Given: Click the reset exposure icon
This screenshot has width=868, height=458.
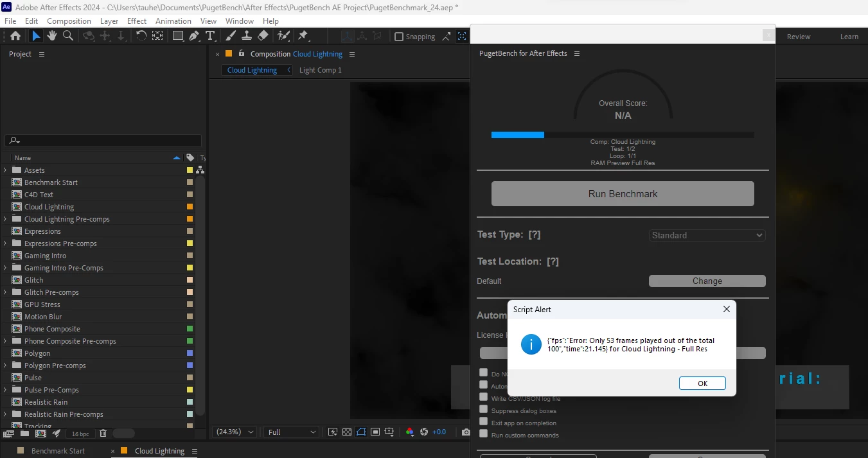Looking at the screenshot, I should click(x=424, y=432).
